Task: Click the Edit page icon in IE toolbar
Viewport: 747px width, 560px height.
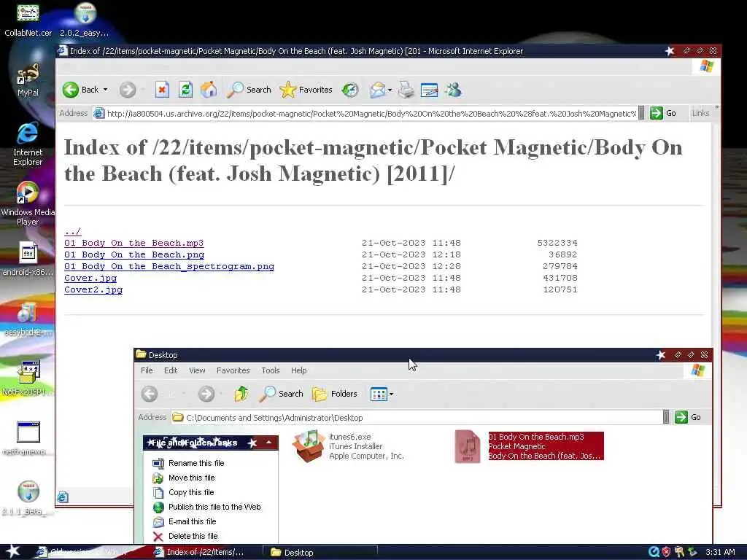Action: click(x=429, y=90)
